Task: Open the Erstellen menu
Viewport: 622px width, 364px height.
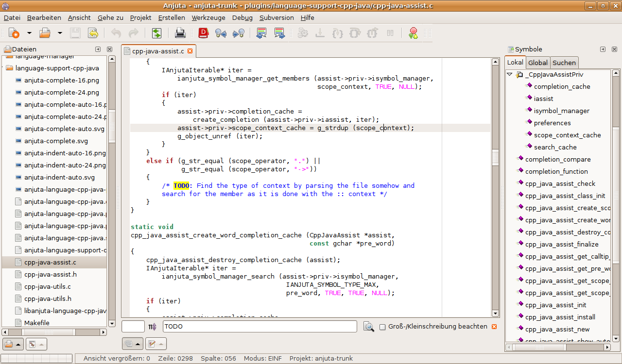Action: pyautogui.click(x=172, y=17)
